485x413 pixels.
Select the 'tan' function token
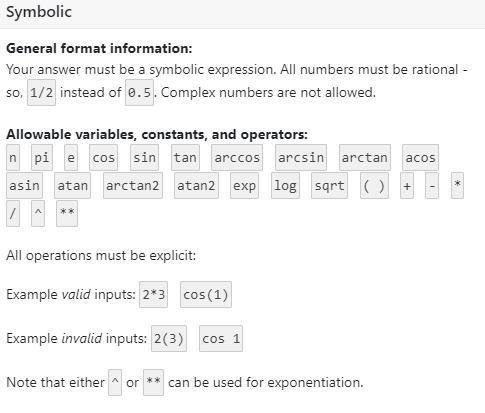[185, 157]
